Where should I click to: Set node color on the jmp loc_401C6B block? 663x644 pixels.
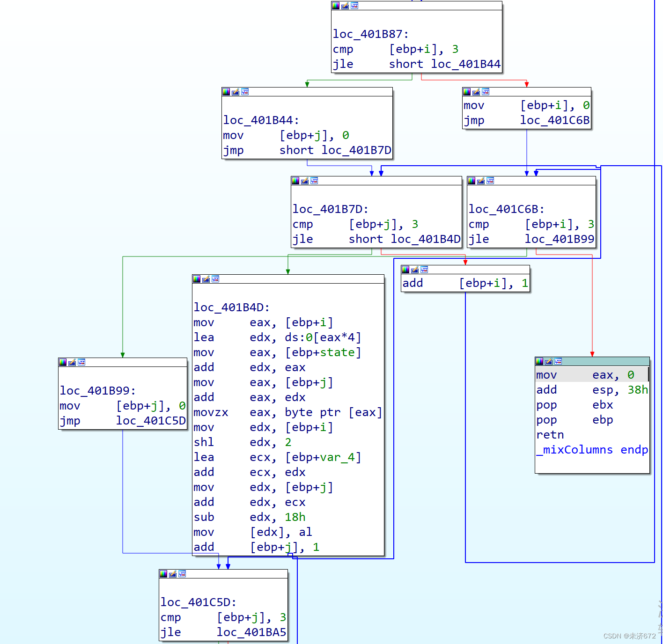click(x=467, y=92)
